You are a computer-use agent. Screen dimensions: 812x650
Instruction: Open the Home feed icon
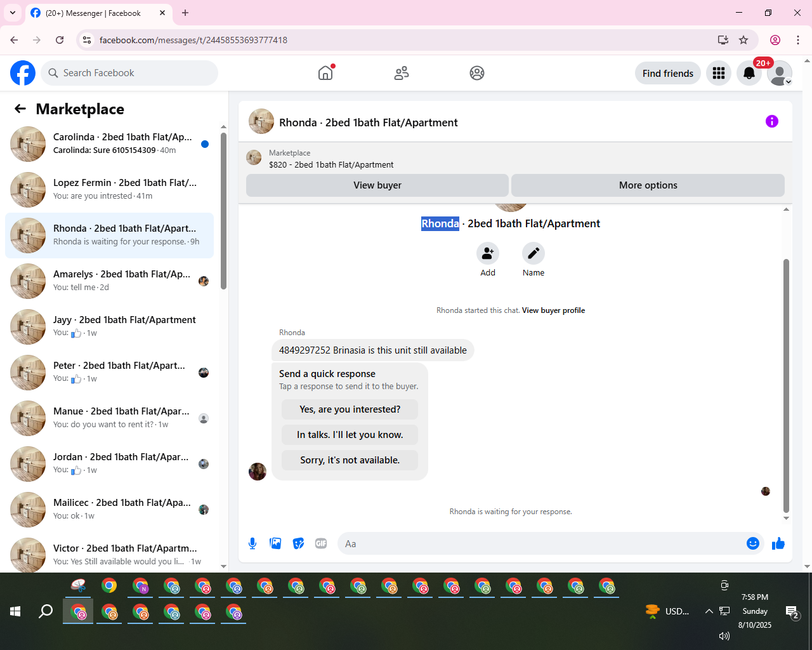(x=325, y=73)
